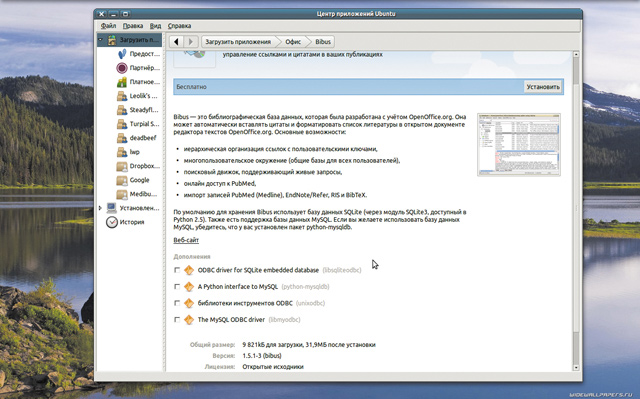The width and height of the screenshot is (640, 399).
Task: Click version text 1.5.1-3 (bibus)
Action: (x=262, y=356)
